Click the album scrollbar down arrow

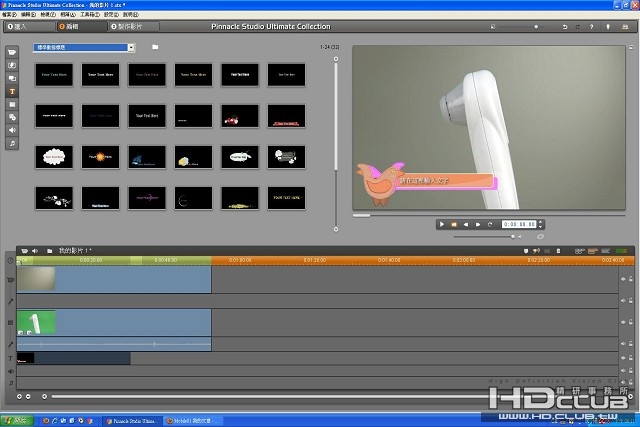[336, 229]
